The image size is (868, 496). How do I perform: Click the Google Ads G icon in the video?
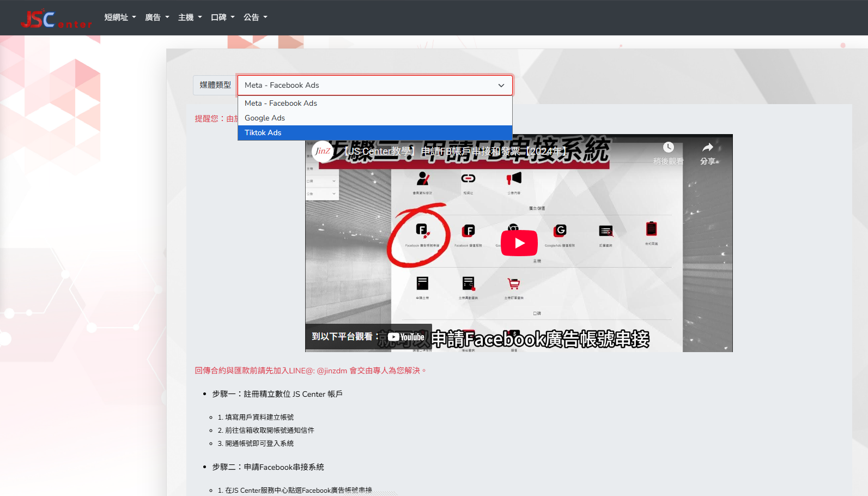[x=560, y=231]
